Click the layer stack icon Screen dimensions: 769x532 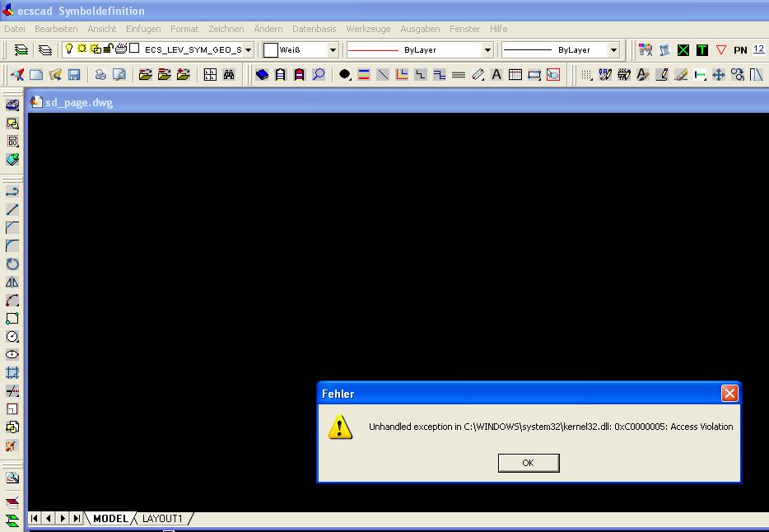point(45,50)
